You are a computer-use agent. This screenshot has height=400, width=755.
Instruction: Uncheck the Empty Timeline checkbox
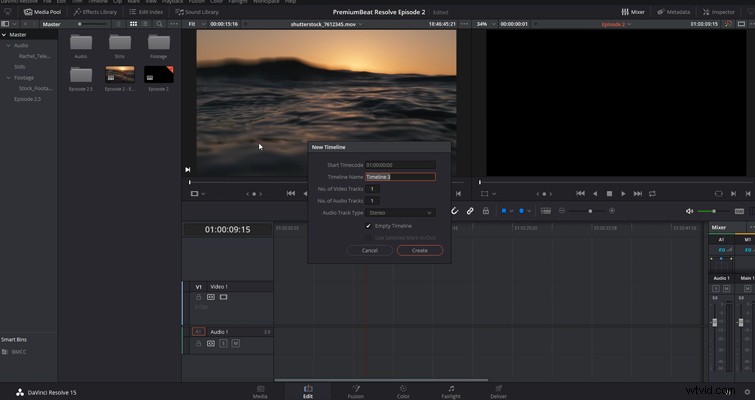(368, 226)
